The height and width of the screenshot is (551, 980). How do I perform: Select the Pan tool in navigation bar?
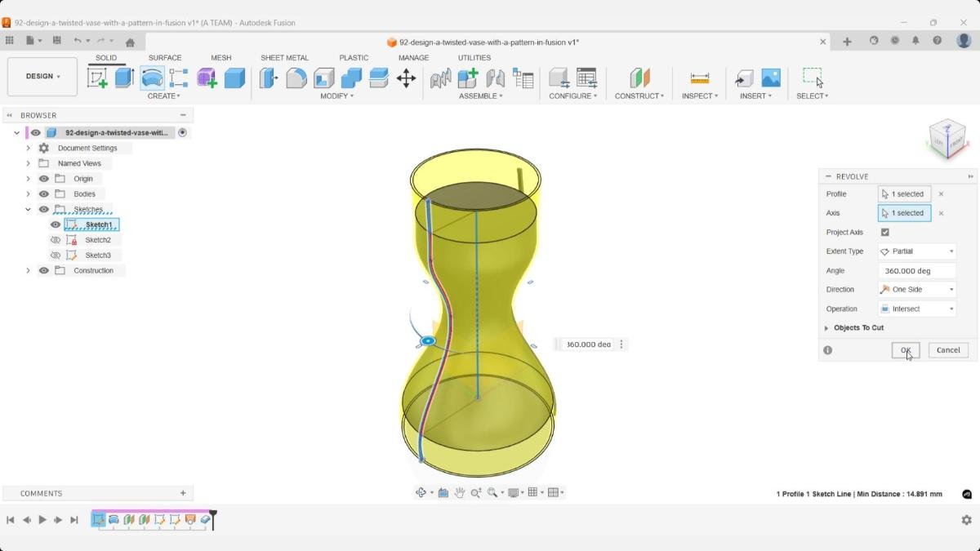pos(460,491)
